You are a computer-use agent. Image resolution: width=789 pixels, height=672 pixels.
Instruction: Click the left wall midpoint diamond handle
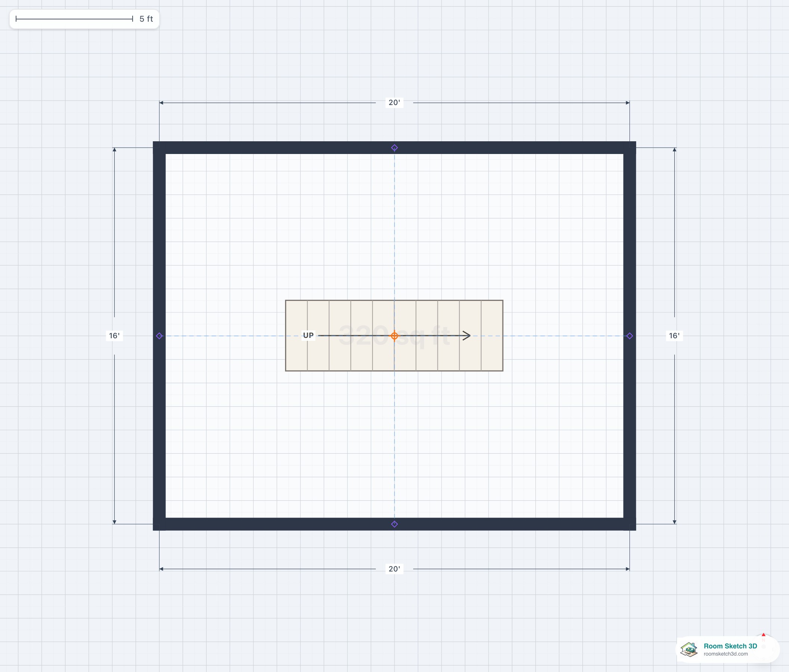point(160,336)
